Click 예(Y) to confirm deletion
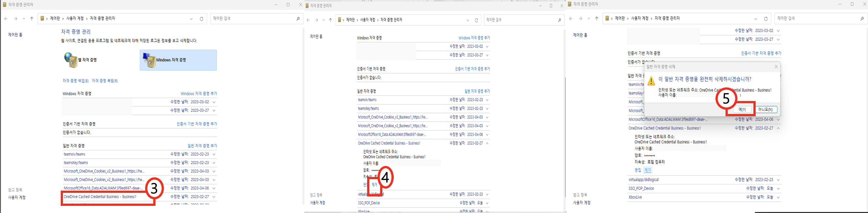 (x=742, y=109)
